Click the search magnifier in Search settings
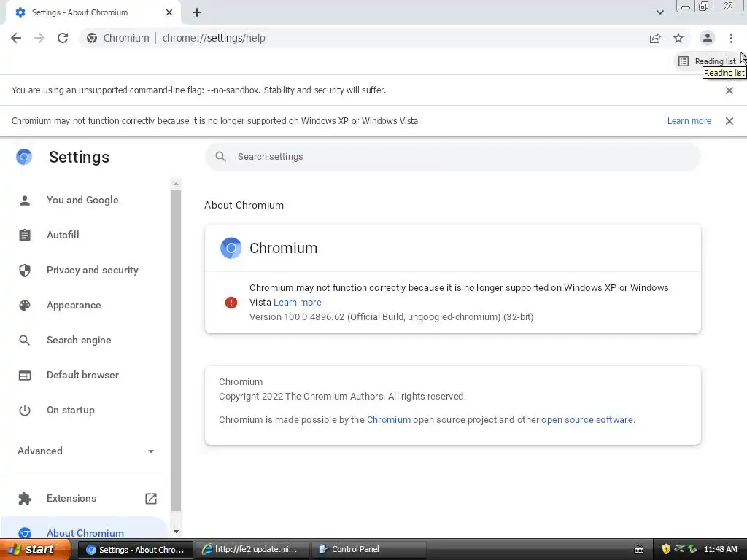Image resolution: width=747 pixels, height=560 pixels. tap(220, 157)
